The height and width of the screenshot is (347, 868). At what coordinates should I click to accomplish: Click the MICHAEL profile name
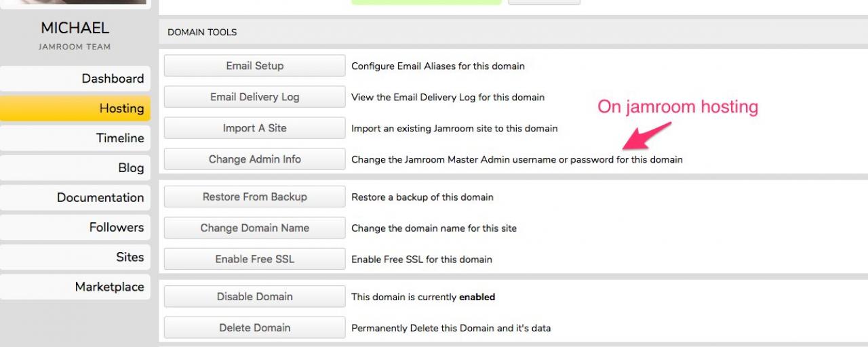tap(75, 28)
